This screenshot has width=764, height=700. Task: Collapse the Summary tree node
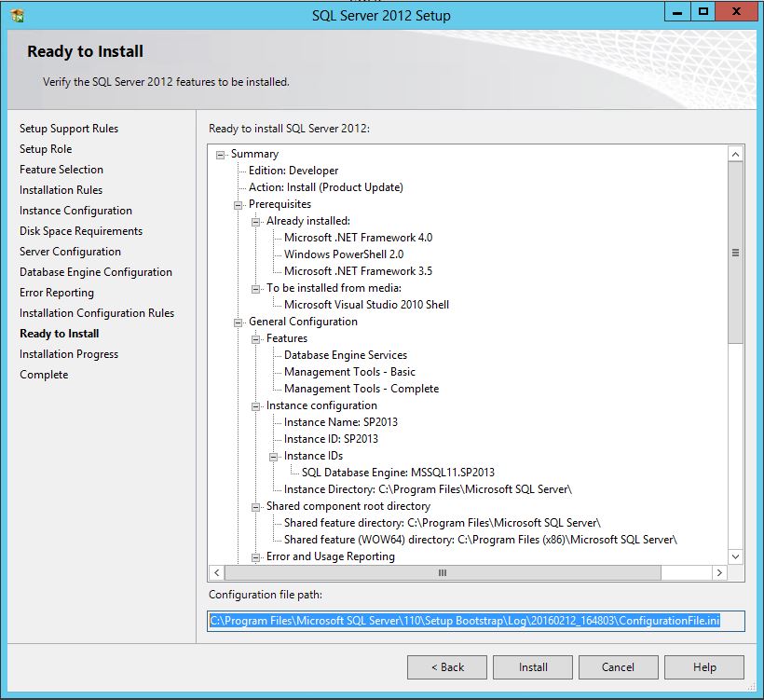(220, 155)
